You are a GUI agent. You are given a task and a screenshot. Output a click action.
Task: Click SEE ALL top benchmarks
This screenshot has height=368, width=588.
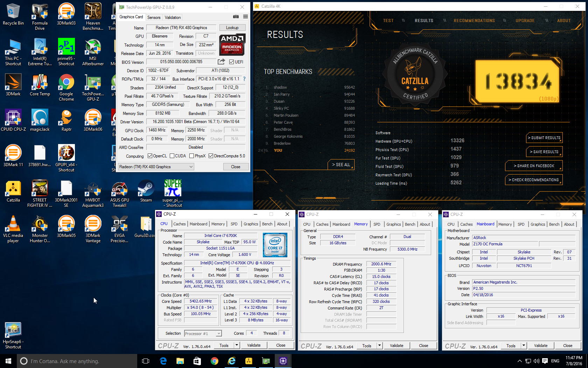pos(341,165)
